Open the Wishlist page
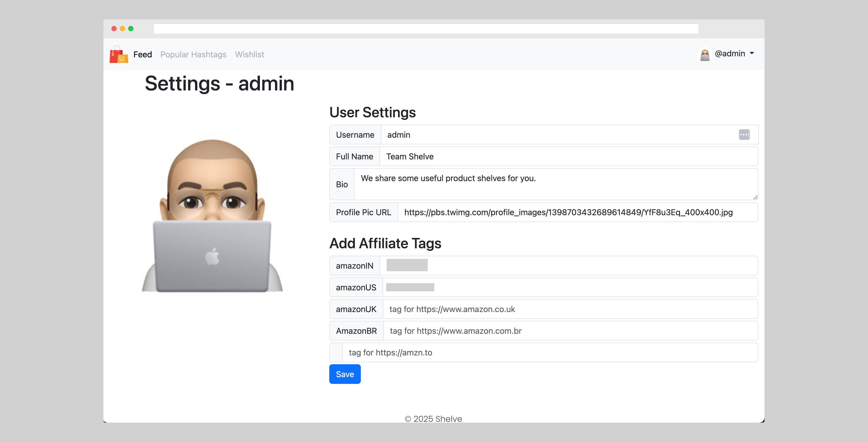Image resolution: width=868 pixels, height=442 pixels. pos(249,55)
